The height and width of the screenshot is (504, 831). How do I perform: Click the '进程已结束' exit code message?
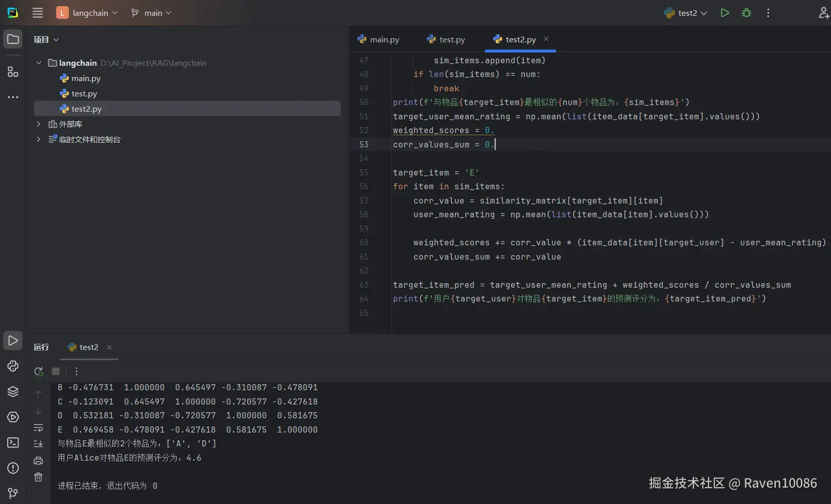coord(108,486)
